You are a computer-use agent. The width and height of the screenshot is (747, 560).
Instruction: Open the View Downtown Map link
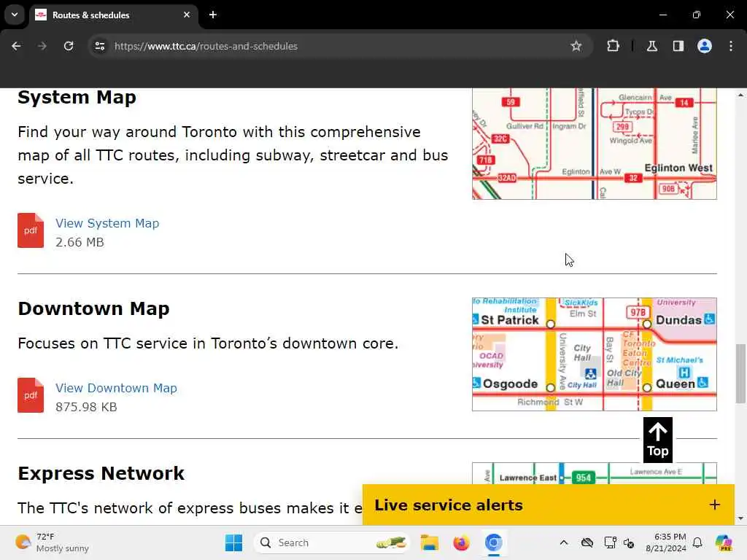[x=116, y=388]
